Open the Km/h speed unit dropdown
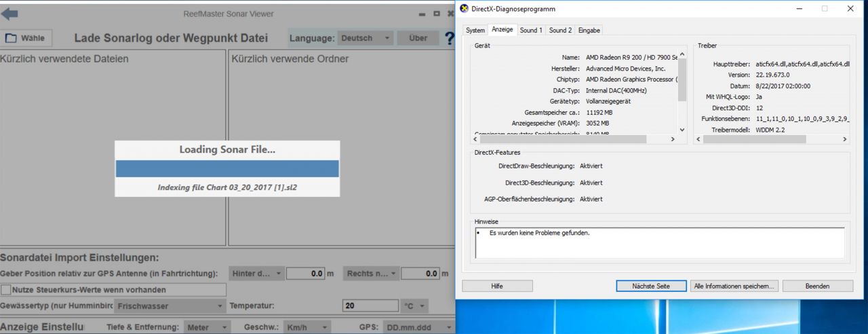 coord(307,327)
